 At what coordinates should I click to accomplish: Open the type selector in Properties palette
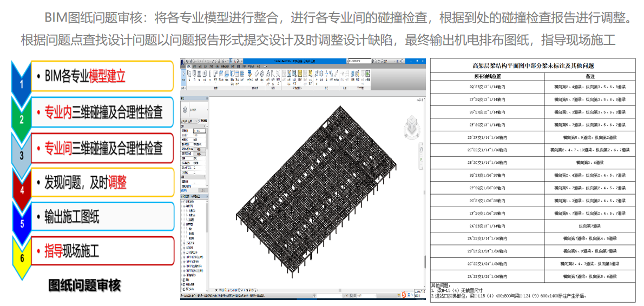pyautogui.click(x=194, y=110)
